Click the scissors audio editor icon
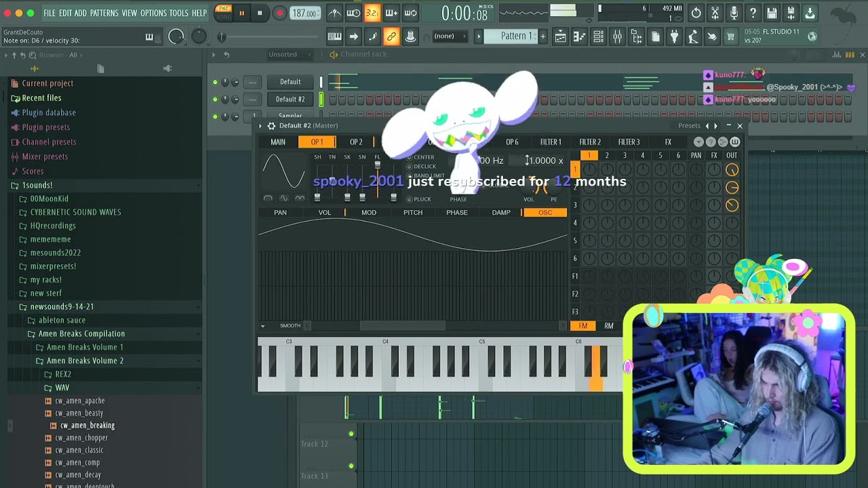This screenshot has width=868, height=488. [x=715, y=13]
